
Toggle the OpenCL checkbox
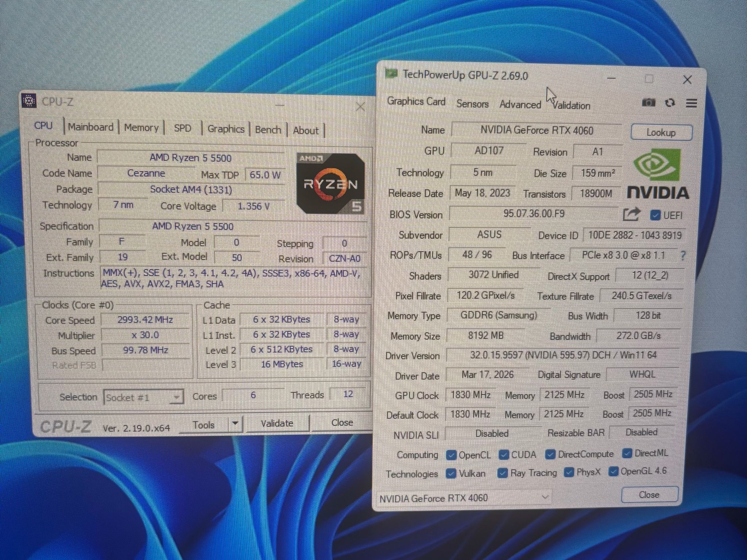(x=451, y=455)
